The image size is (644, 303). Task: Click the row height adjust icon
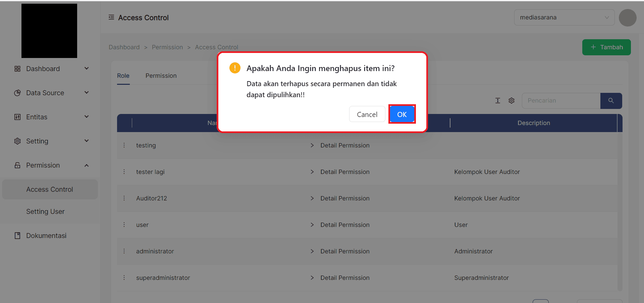(498, 101)
